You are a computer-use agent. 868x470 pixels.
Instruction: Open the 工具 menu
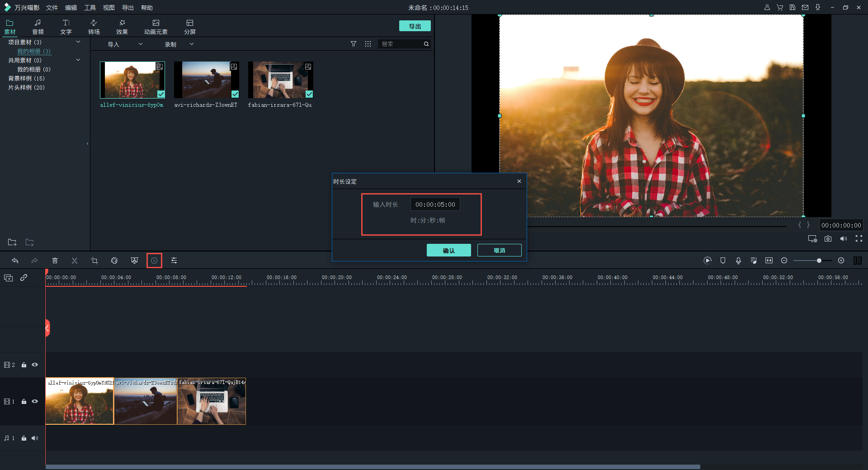click(90, 8)
